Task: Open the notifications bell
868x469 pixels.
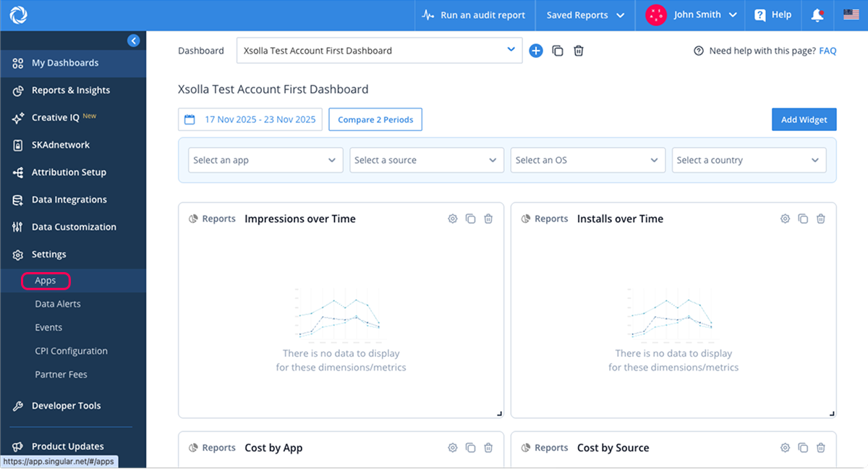Action: 818,15
